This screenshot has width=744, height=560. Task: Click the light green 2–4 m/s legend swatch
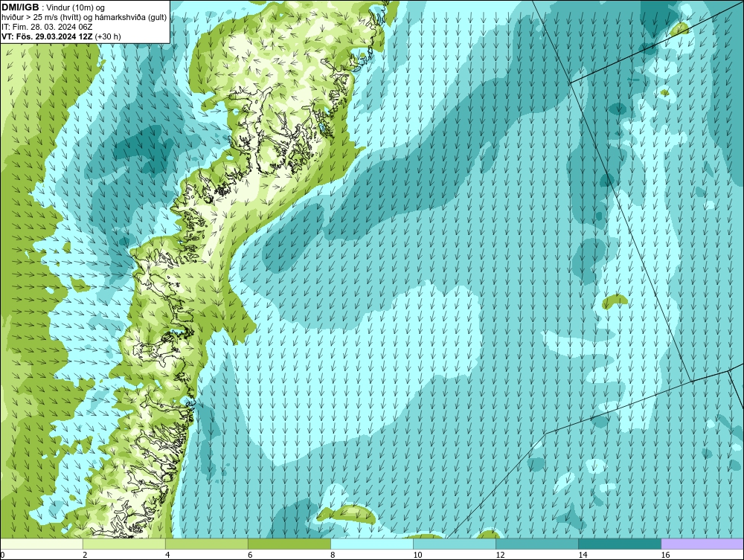[x=124, y=544]
